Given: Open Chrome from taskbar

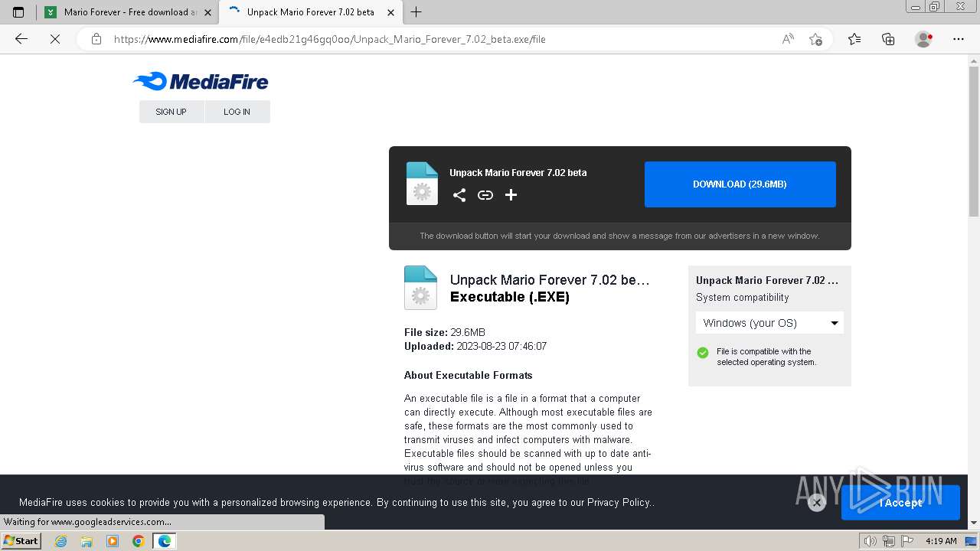Looking at the screenshot, I should [x=138, y=541].
